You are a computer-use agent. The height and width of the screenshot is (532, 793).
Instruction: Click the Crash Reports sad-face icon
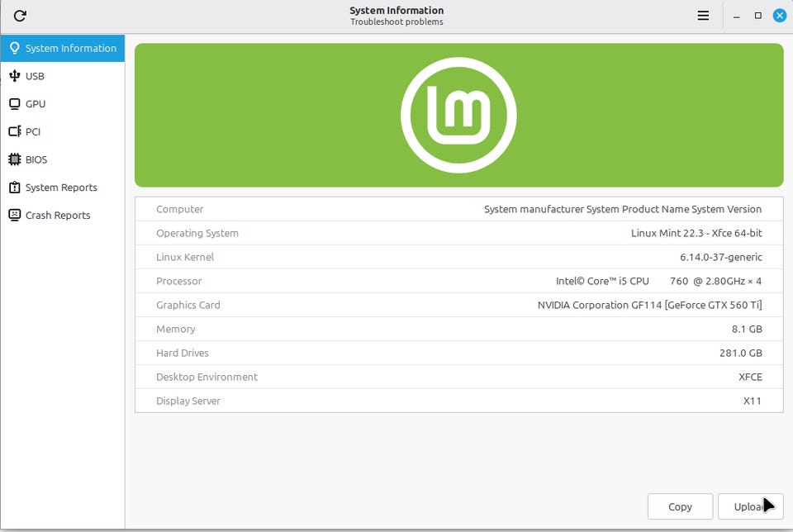pos(15,215)
